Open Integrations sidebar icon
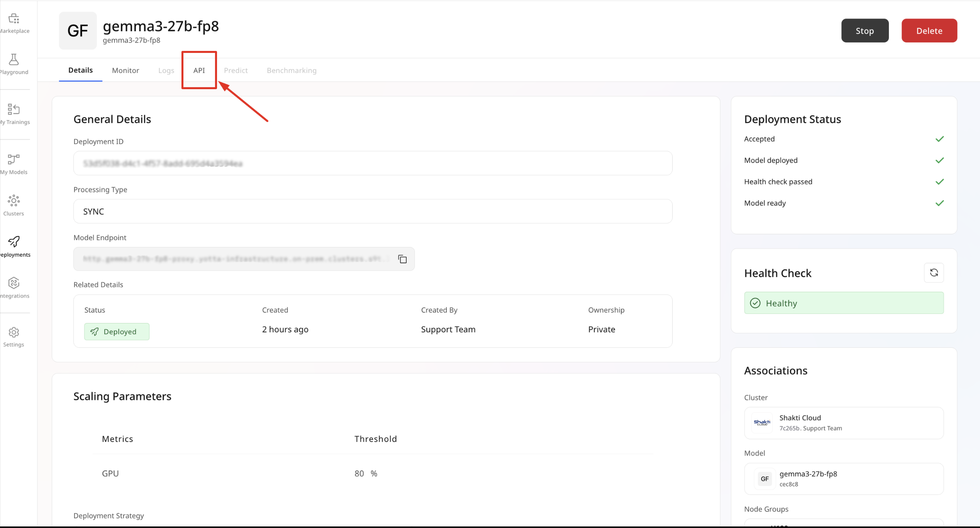 (x=14, y=283)
